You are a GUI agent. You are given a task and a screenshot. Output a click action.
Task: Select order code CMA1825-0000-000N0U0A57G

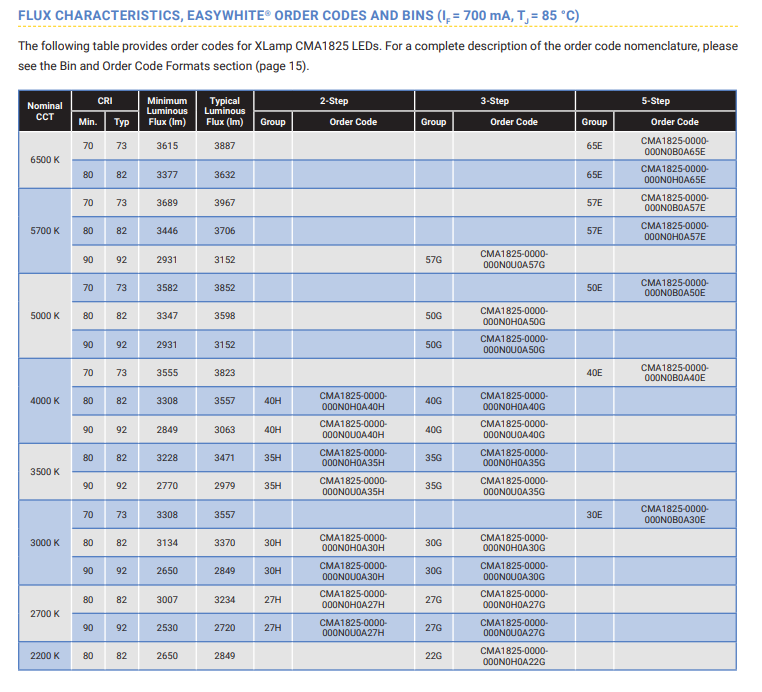514,260
